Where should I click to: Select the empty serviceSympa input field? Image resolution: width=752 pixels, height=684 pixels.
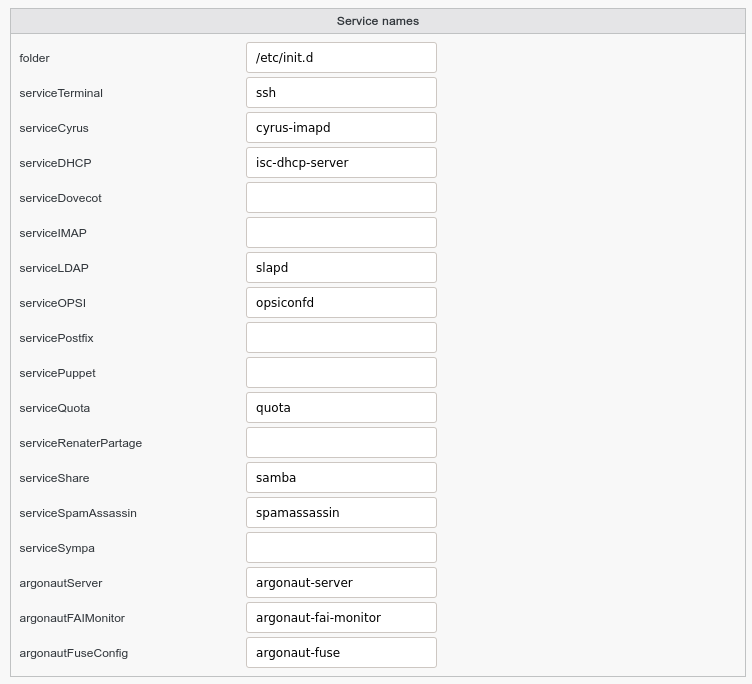coord(341,548)
